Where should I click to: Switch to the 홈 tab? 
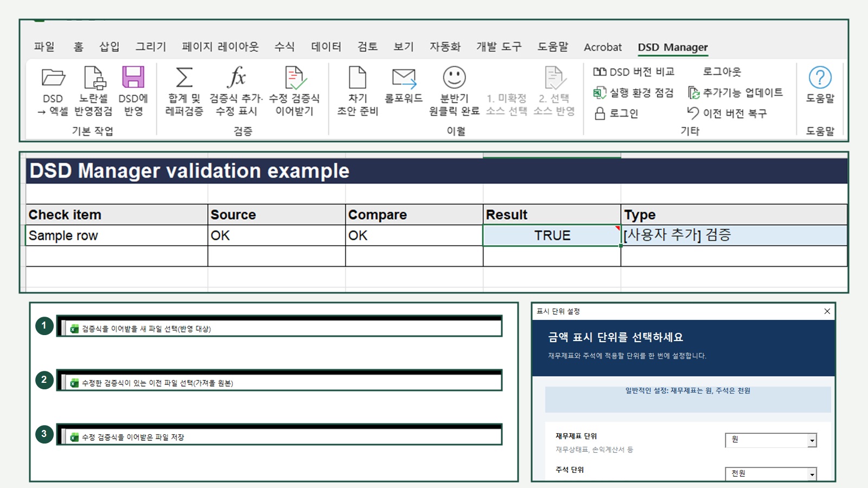[x=79, y=47]
